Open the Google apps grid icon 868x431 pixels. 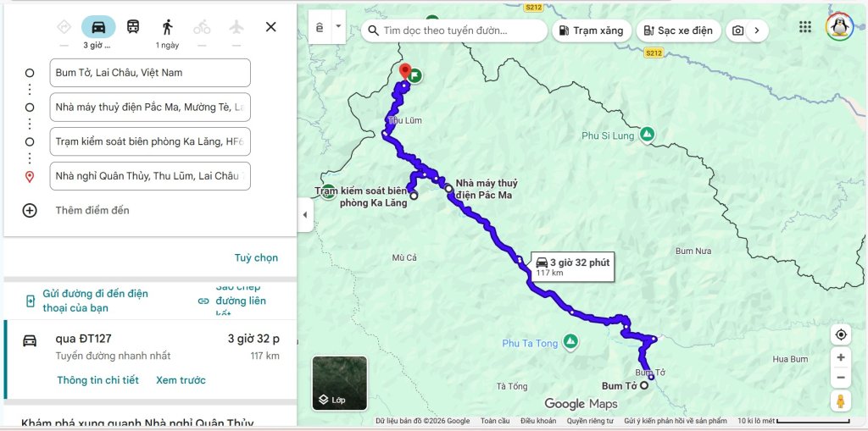805,26
